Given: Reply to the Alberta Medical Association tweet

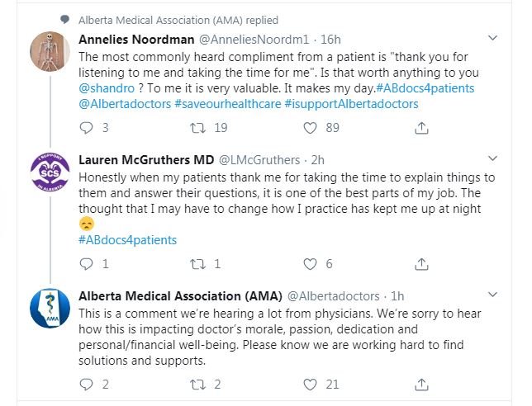Looking at the screenshot, I should tap(86, 384).
